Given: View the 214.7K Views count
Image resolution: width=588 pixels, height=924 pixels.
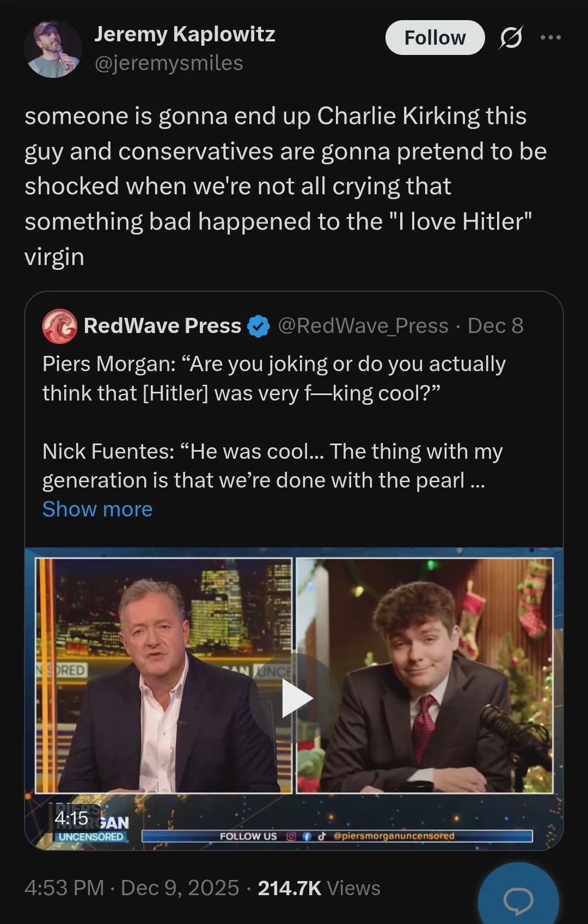Looking at the screenshot, I should 319,888.
